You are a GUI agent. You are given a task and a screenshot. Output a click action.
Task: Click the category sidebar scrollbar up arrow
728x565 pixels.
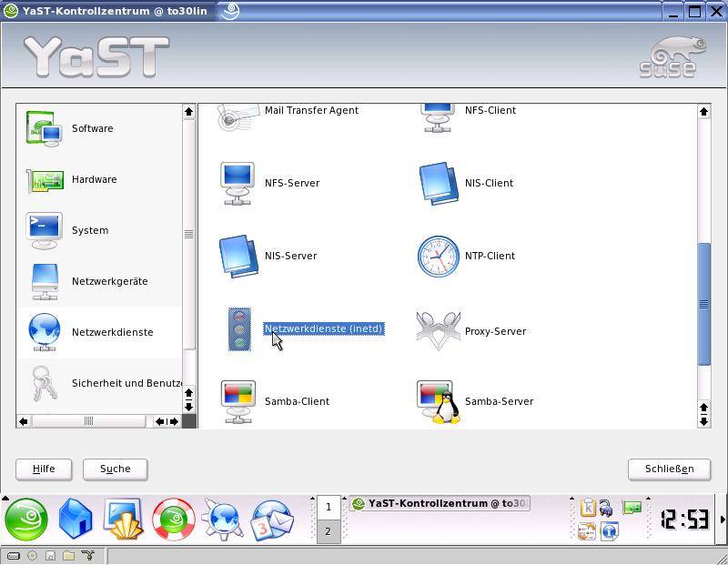(x=188, y=111)
